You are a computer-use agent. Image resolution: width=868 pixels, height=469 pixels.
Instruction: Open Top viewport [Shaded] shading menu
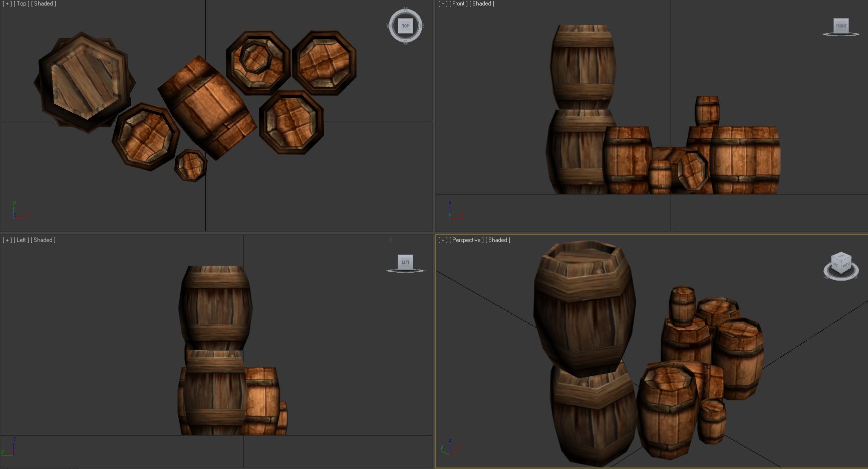point(44,4)
